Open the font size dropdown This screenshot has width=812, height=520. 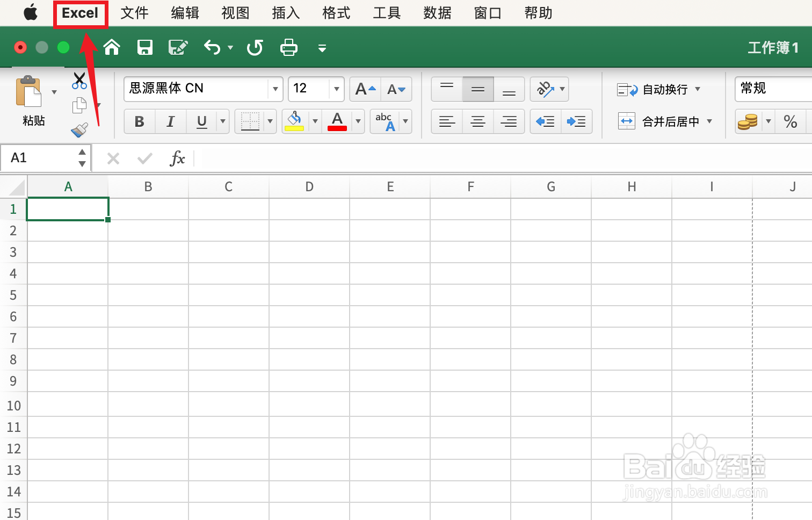(x=337, y=89)
